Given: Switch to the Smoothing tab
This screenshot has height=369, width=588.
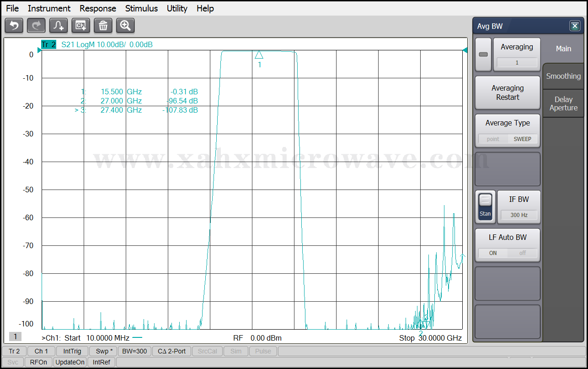Looking at the screenshot, I should point(563,76).
